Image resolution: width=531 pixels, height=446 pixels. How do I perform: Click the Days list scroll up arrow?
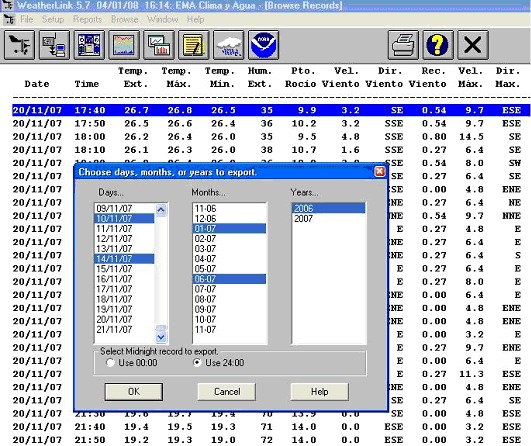click(x=161, y=210)
